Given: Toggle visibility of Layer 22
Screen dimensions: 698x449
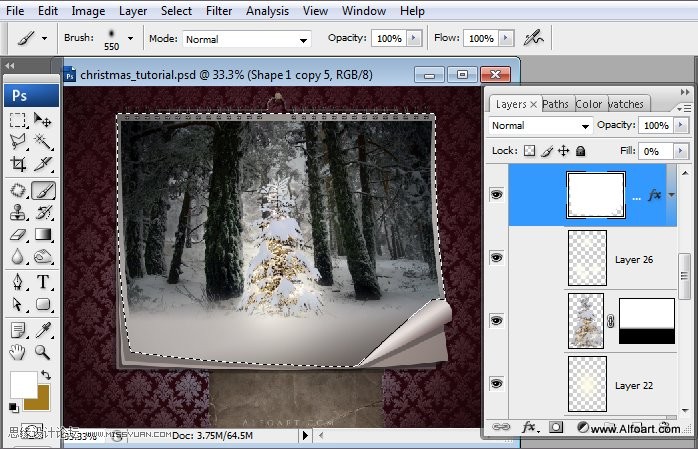Looking at the screenshot, I should click(x=496, y=384).
